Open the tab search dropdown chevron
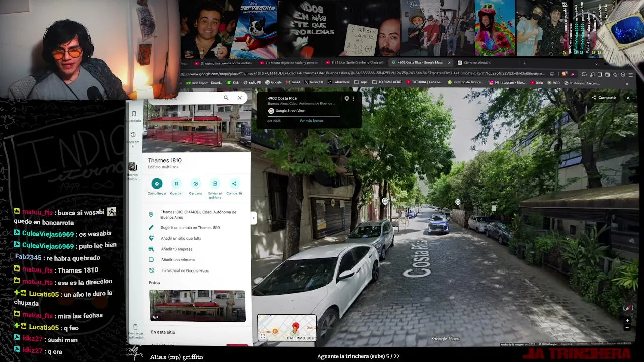Screen dimensions: 644x362 tap(596, 64)
